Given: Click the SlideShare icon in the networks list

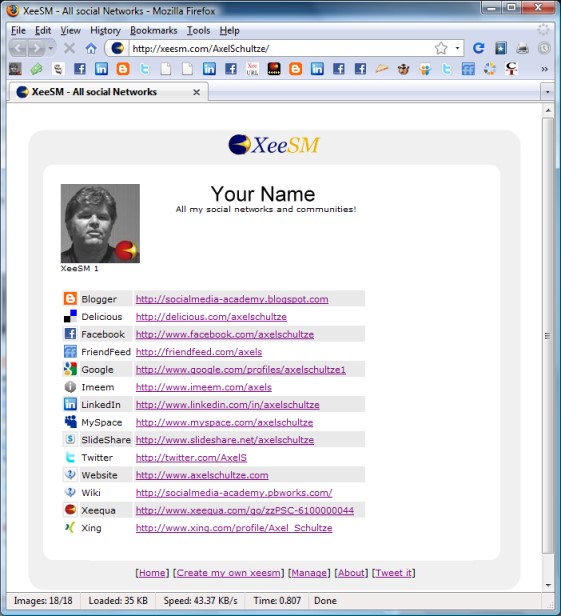Looking at the screenshot, I should (70, 439).
